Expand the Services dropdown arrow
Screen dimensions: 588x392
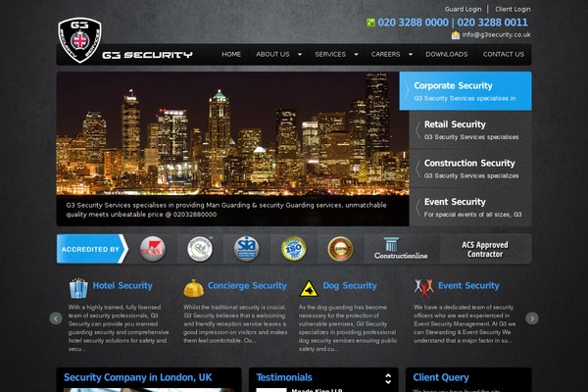pyautogui.click(x=357, y=55)
